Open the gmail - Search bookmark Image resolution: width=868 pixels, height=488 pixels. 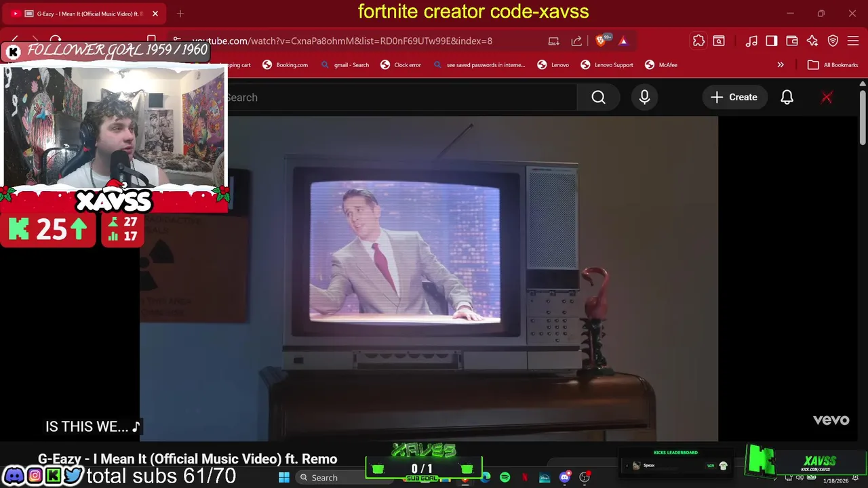[x=345, y=65]
